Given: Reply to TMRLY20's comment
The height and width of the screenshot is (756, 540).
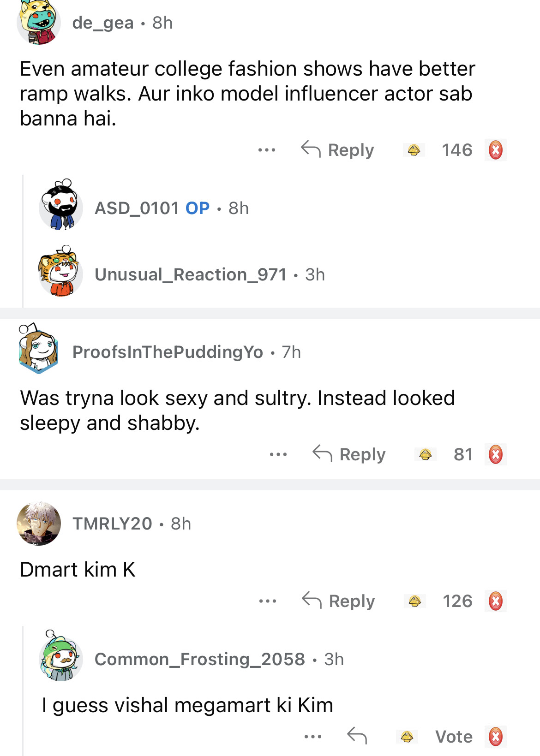Looking at the screenshot, I should [x=338, y=601].
